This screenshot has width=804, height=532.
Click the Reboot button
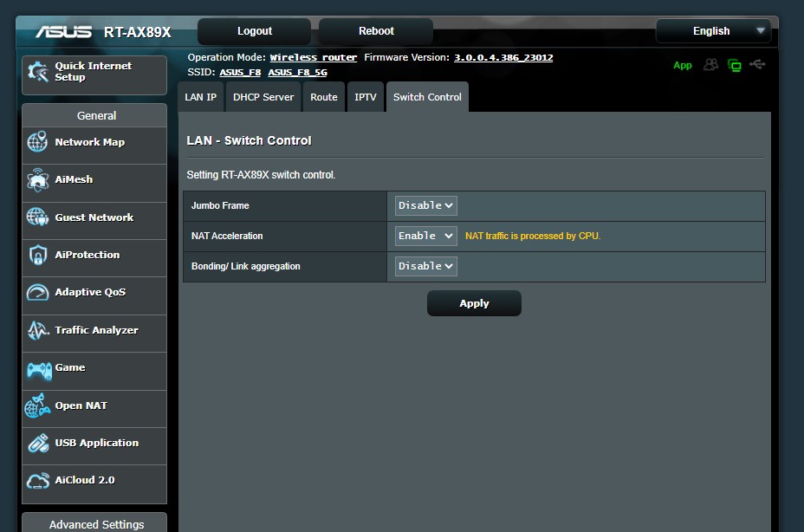click(x=376, y=31)
